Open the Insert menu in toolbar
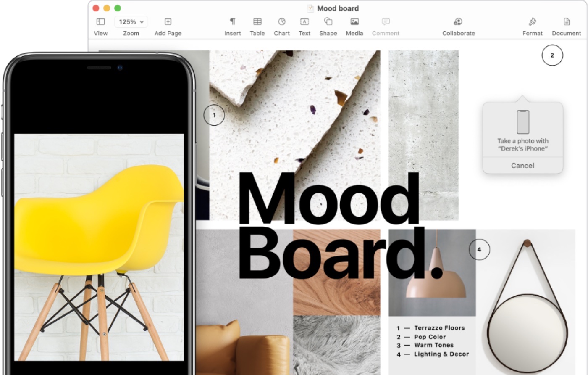588x375 pixels. (232, 22)
